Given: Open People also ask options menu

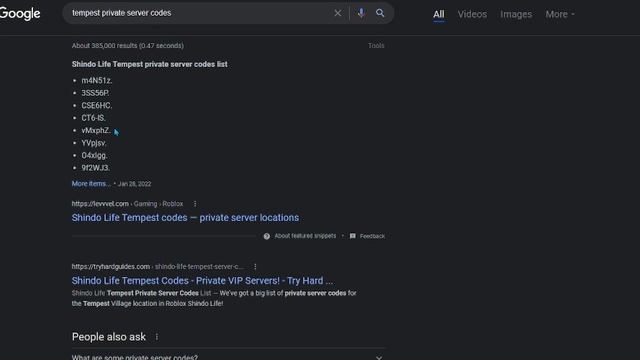Looking at the screenshot, I should point(157,337).
